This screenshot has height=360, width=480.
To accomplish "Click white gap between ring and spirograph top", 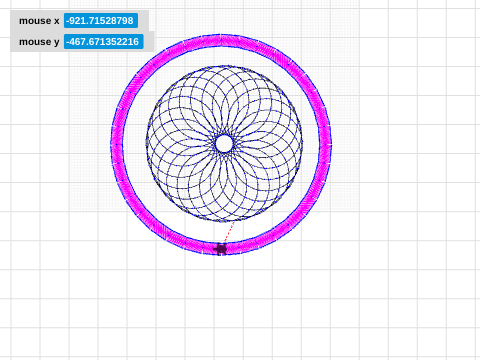I will click(222, 56).
